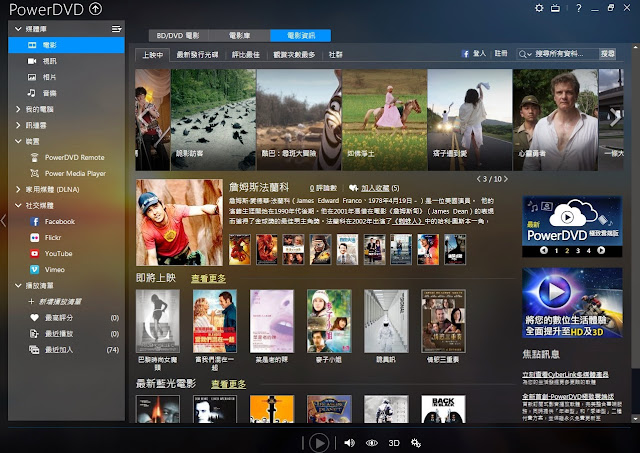Screen dimensions: 640x453
Task: Open media library view options icon
Action: click(x=116, y=29)
